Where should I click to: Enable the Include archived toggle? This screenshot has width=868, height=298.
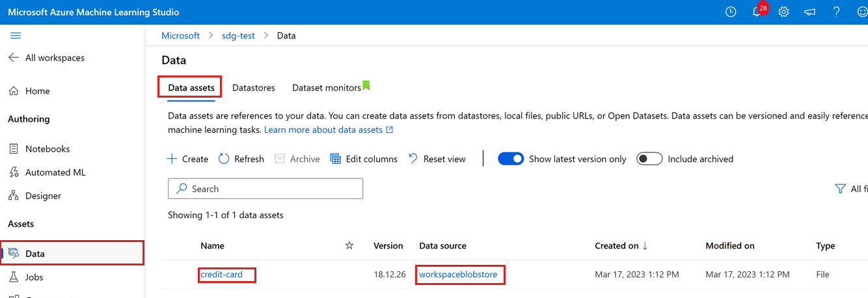click(x=649, y=159)
